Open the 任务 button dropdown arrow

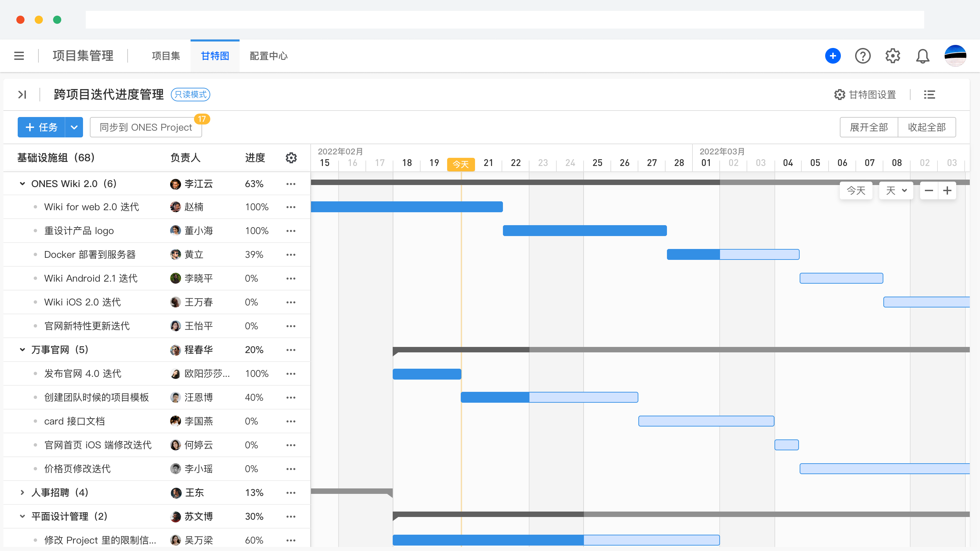pos(74,128)
